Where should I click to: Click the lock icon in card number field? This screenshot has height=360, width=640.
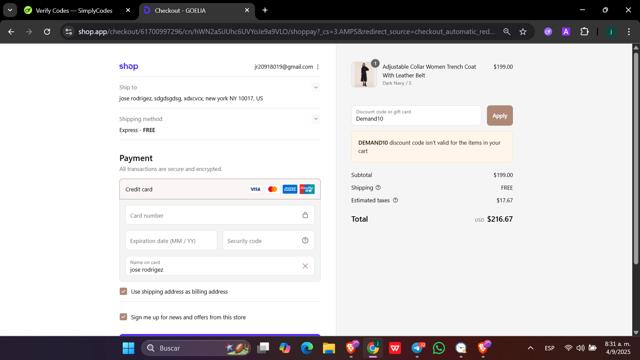[305, 215]
